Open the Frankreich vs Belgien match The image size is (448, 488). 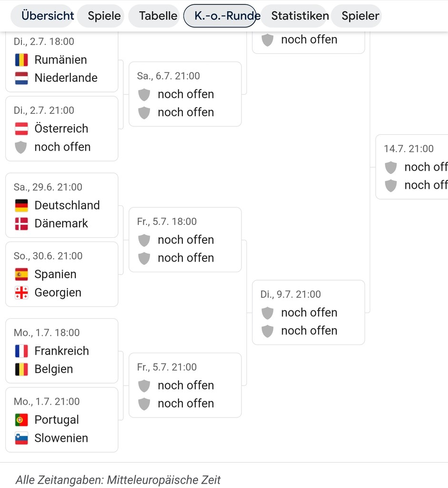(61, 351)
